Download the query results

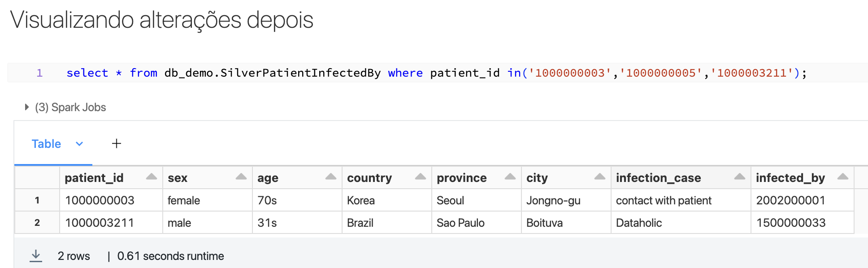(x=36, y=256)
